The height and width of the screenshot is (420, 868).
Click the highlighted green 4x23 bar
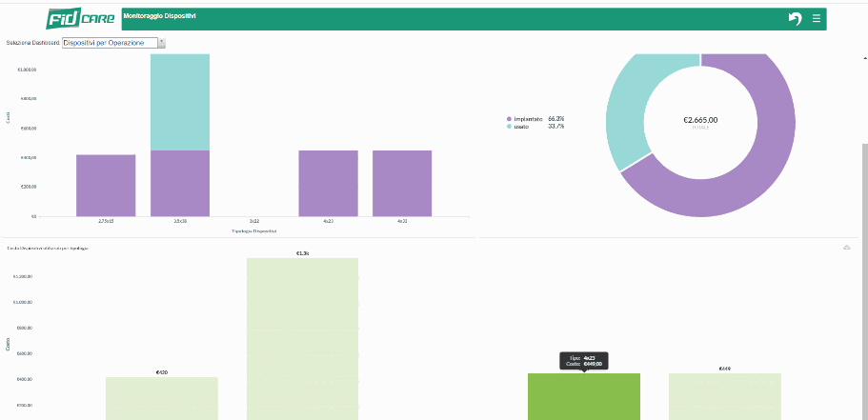point(583,397)
